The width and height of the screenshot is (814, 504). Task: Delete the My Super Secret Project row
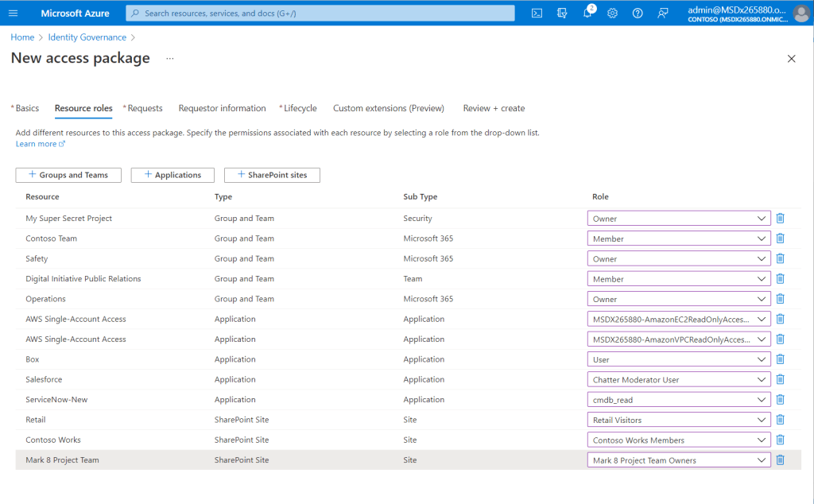tap(780, 219)
